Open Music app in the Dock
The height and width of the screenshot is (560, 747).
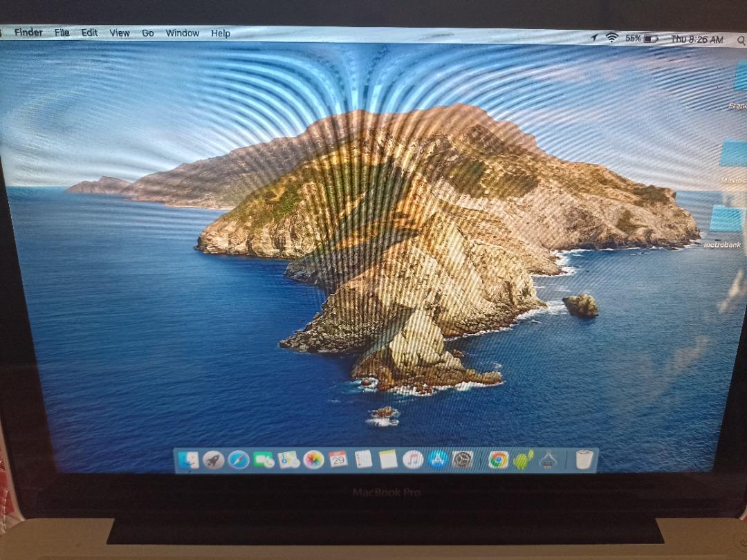click(412, 460)
